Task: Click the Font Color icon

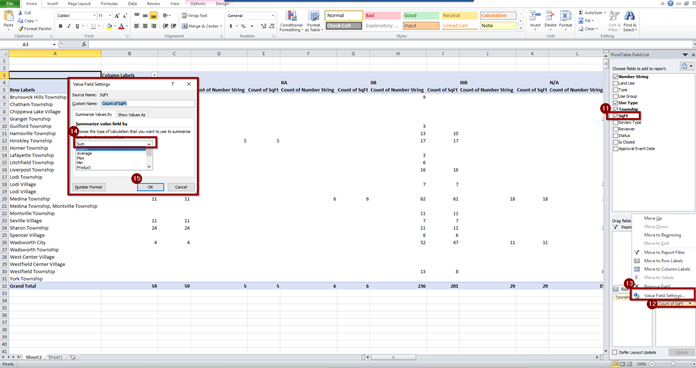Action: [x=121, y=26]
